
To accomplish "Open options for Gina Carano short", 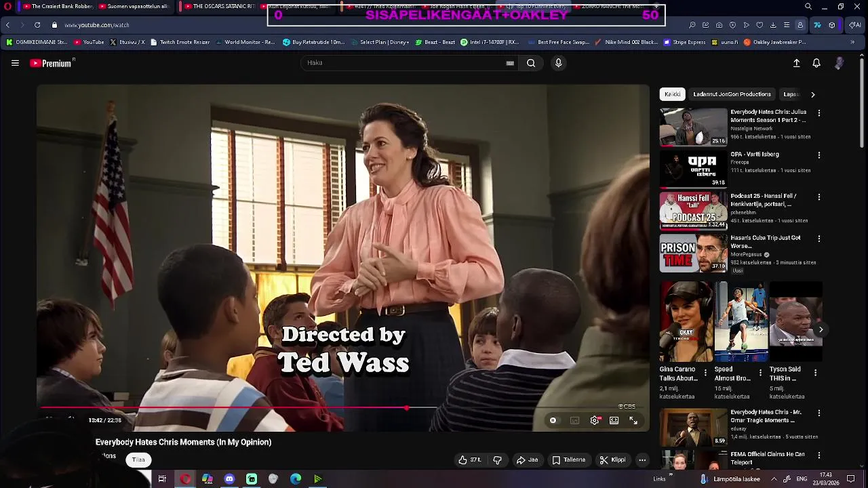I will click(705, 373).
